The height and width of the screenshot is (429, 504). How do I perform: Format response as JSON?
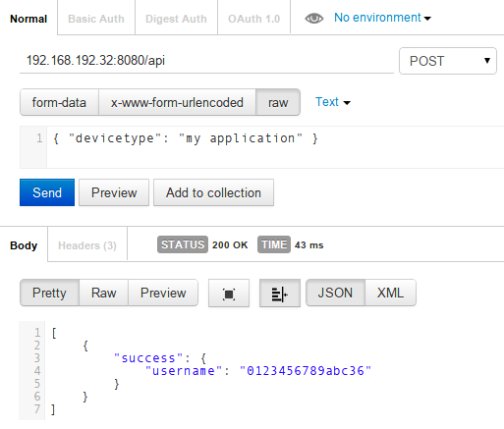coord(335,293)
